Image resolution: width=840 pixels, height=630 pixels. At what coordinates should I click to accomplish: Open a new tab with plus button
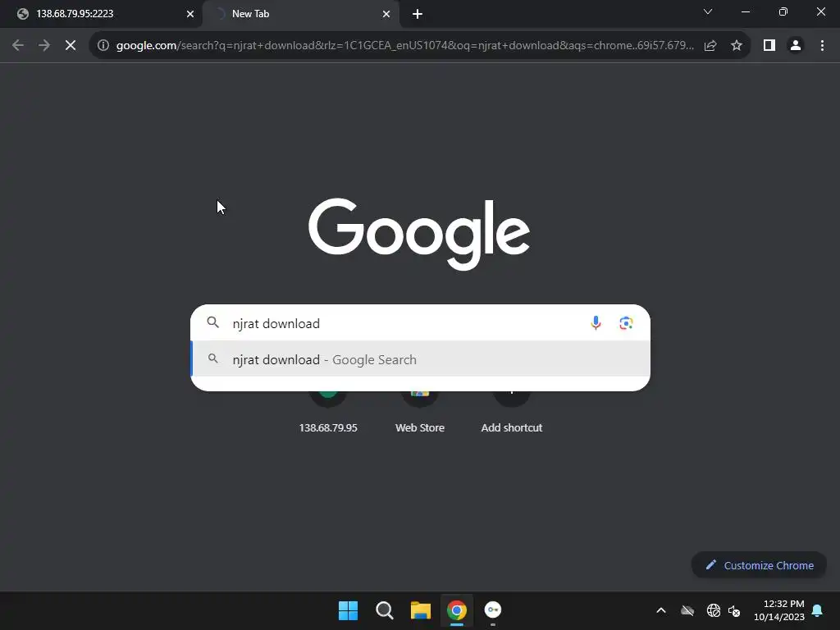(418, 14)
